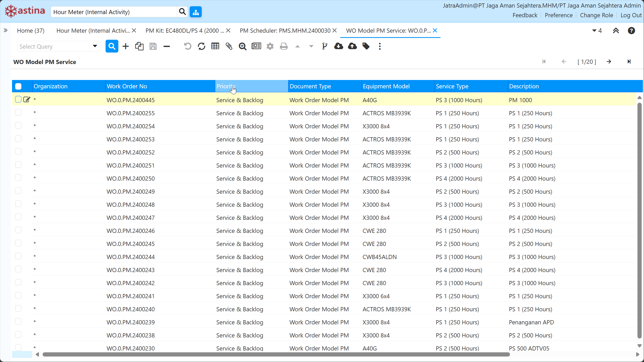This screenshot has width=644, height=362.
Task: Click the copy record toolbar icon
Action: [x=139, y=46]
